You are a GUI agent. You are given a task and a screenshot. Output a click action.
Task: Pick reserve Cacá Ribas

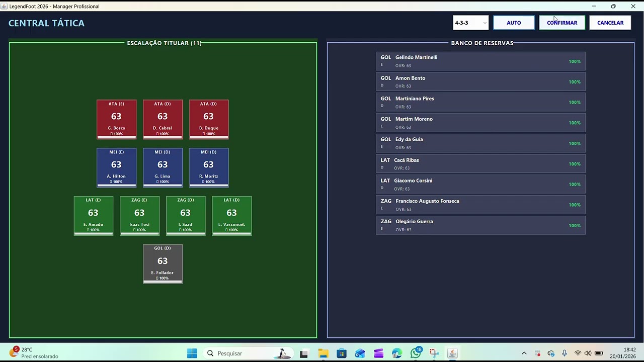click(x=480, y=164)
